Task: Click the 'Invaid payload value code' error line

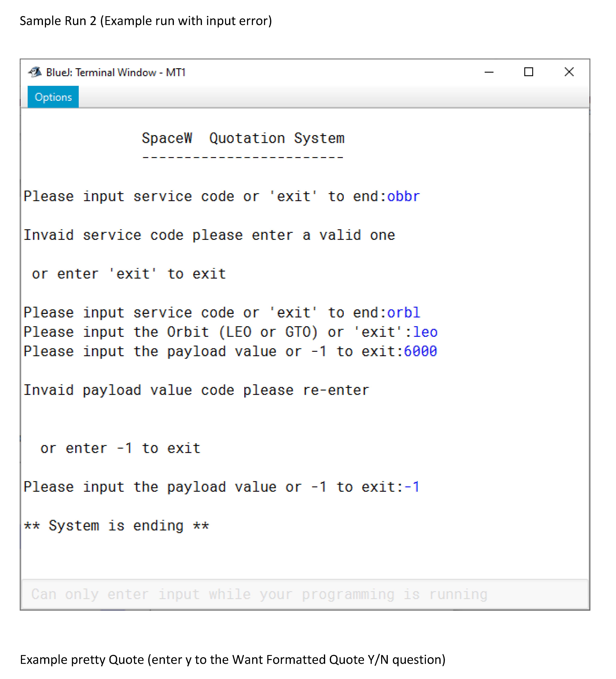Action: [x=196, y=390]
